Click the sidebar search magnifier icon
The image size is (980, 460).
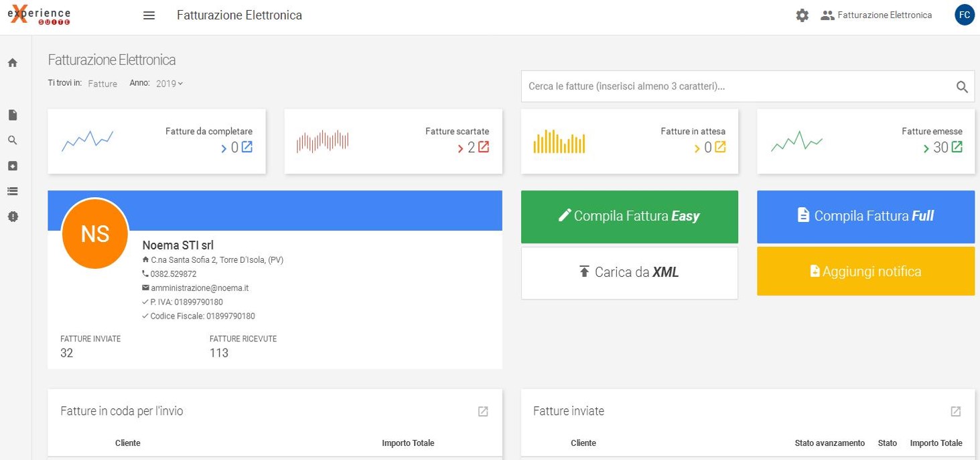click(12, 141)
